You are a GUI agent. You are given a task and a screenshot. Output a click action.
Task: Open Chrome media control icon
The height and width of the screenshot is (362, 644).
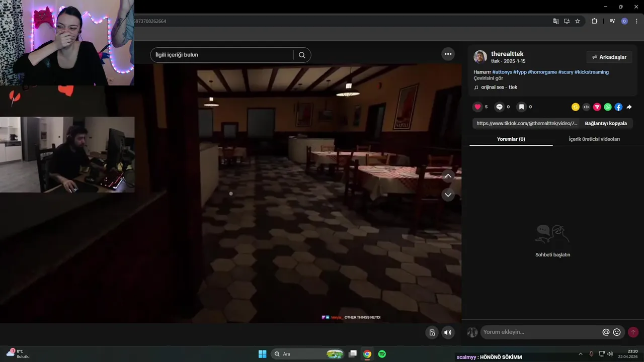pos(612,21)
